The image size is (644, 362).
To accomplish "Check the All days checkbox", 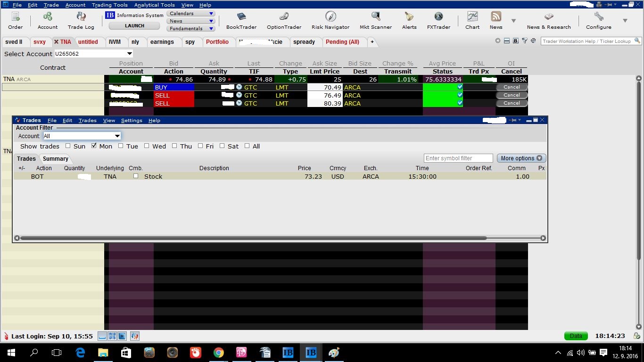I will [x=247, y=146].
